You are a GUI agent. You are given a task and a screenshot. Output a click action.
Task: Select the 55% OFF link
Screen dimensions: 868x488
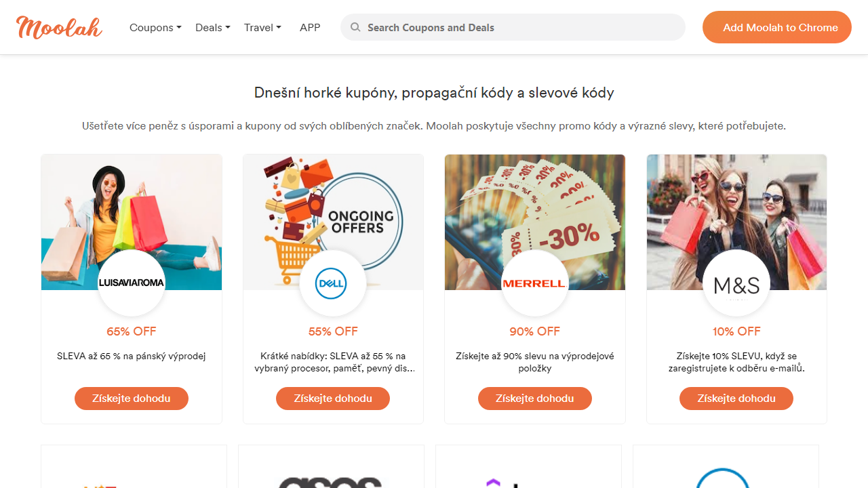pos(333,331)
